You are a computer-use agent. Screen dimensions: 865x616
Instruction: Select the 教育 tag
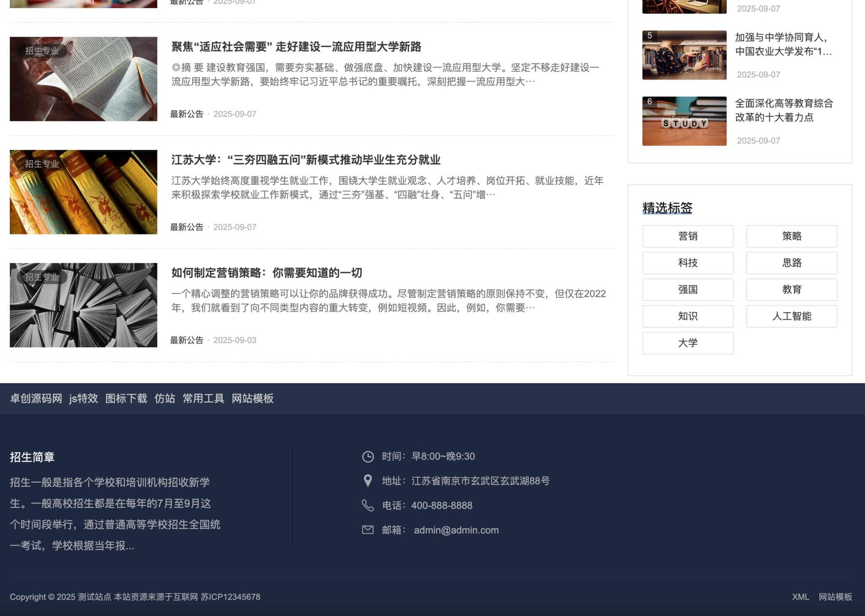point(792,289)
